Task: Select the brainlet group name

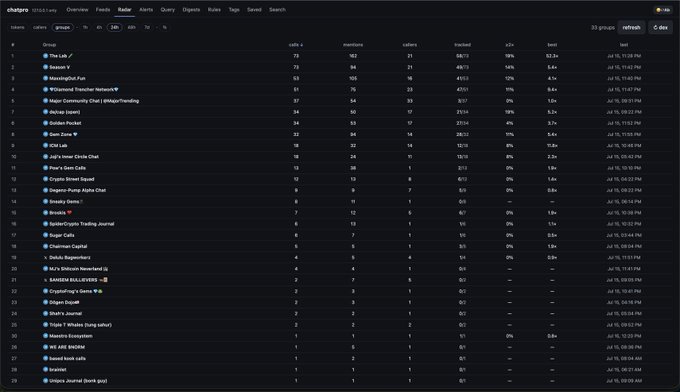Action: point(58,370)
